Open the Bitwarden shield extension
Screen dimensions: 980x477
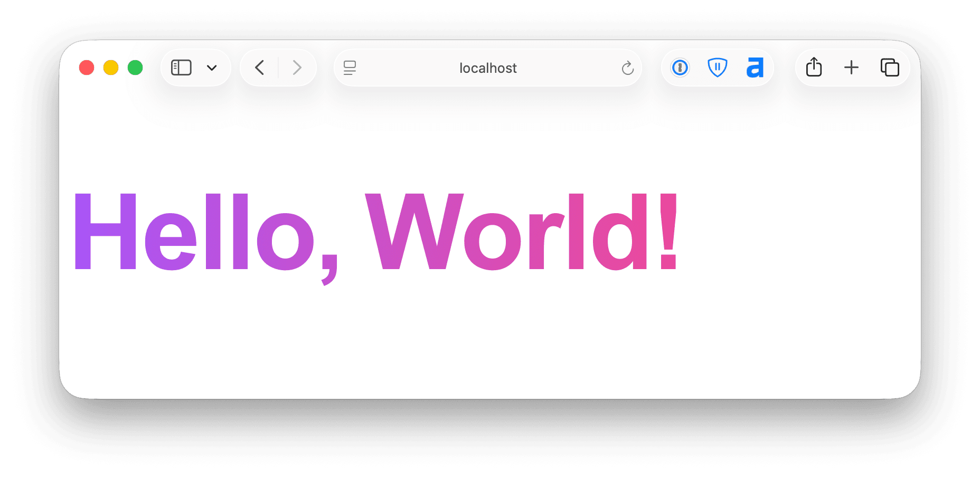[x=717, y=68]
